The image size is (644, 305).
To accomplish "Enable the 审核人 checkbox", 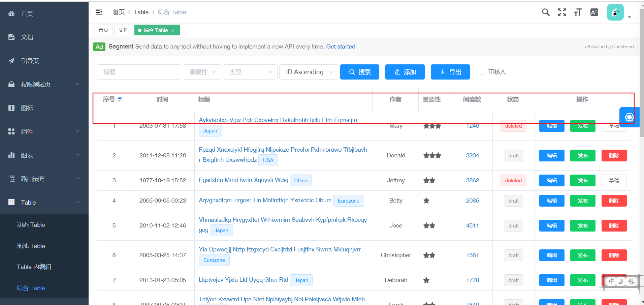I will (481, 71).
